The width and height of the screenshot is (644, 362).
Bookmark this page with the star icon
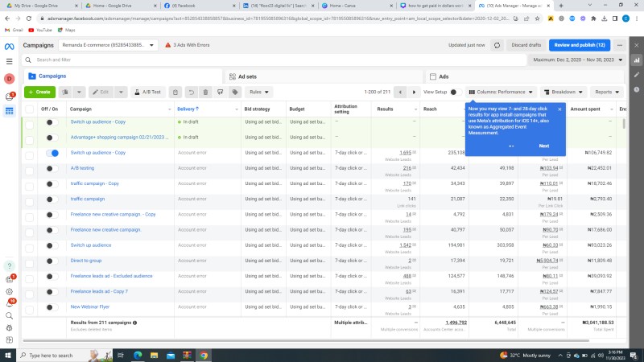(537, 19)
